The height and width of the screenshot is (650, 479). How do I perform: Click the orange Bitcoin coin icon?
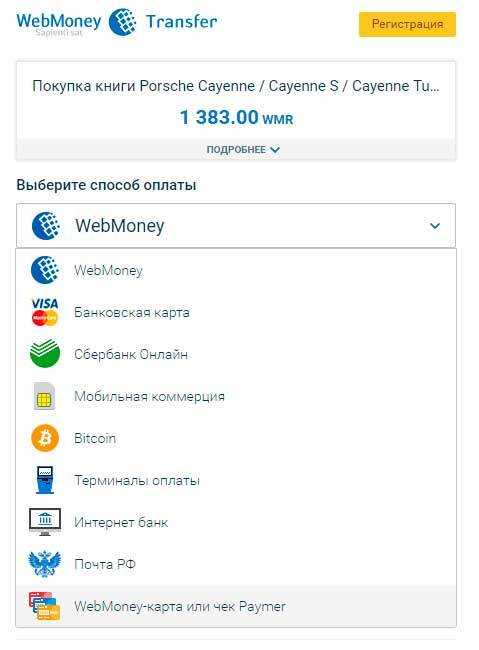click(45, 438)
